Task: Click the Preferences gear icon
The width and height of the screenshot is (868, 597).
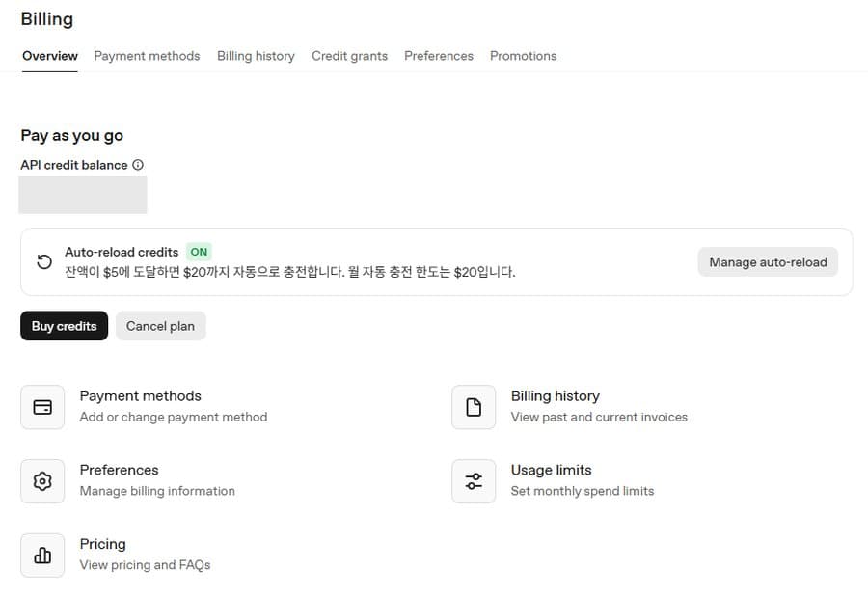Action: coord(42,481)
